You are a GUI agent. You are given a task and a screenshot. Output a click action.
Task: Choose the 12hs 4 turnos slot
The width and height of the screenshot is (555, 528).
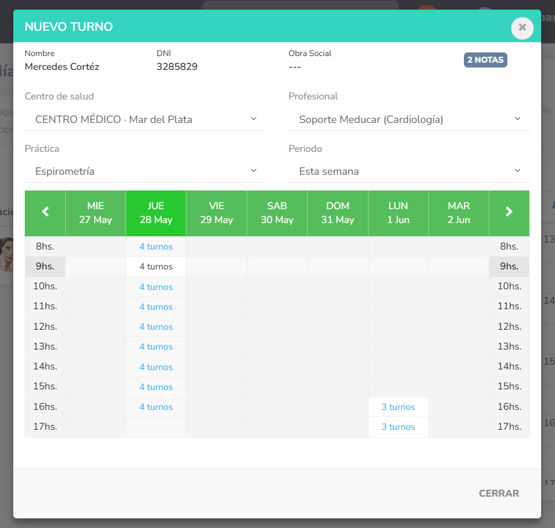point(156,327)
